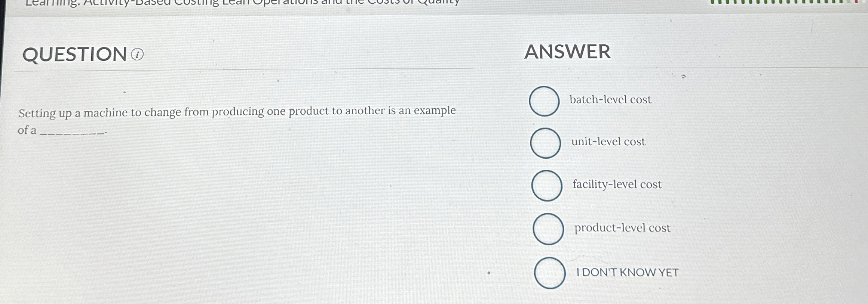The height and width of the screenshot is (304, 868).
Task: Choose the I DON'T KNOW YET option
Action: [x=550, y=273]
